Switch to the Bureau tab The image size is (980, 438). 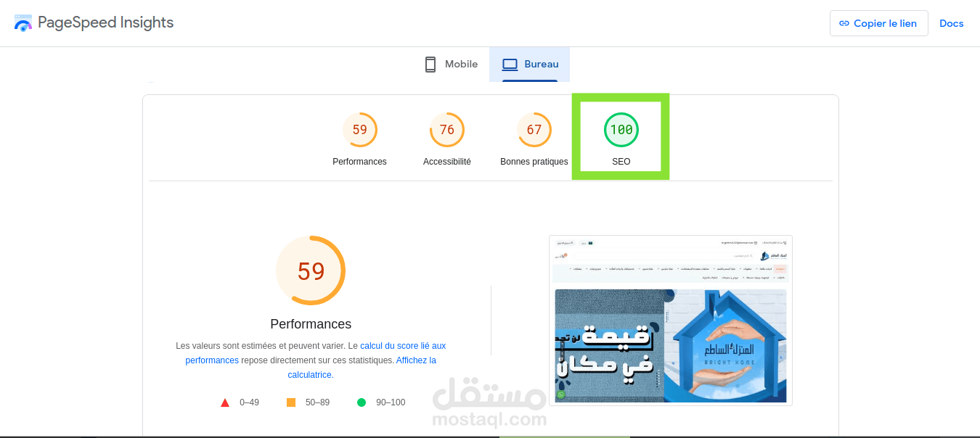(x=530, y=65)
